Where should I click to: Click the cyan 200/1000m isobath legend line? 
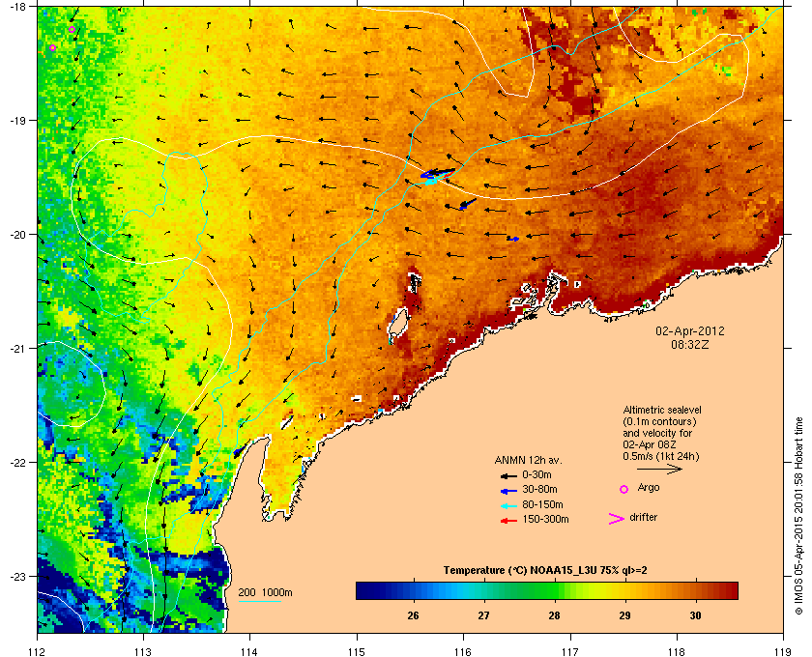(259, 601)
